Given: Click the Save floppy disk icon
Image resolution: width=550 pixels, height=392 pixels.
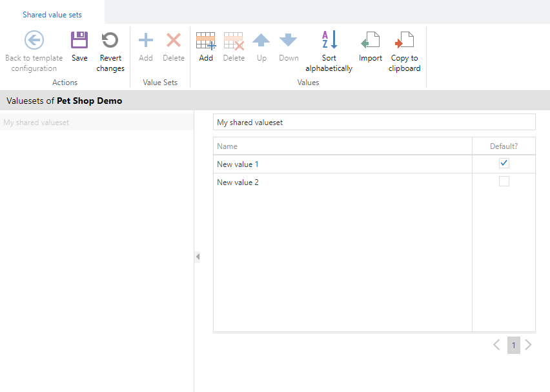Looking at the screenshot, I should (x=79, y=41).
